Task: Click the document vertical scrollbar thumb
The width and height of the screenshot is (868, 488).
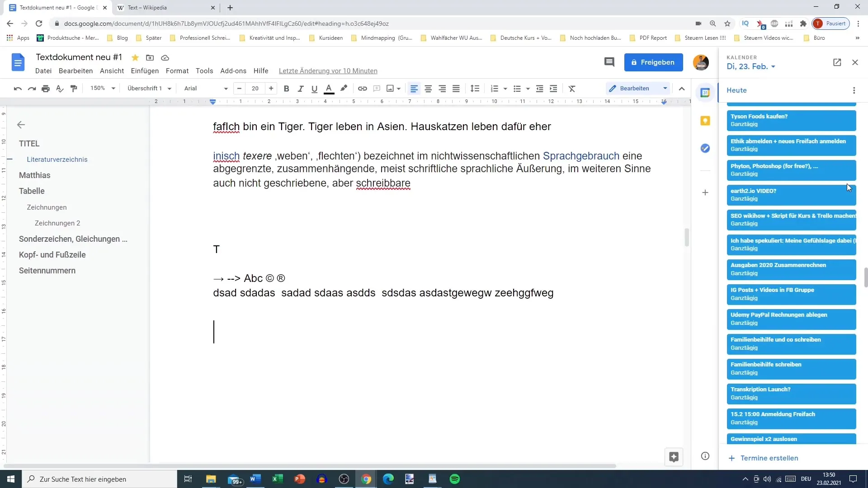Action: [687, 238]
